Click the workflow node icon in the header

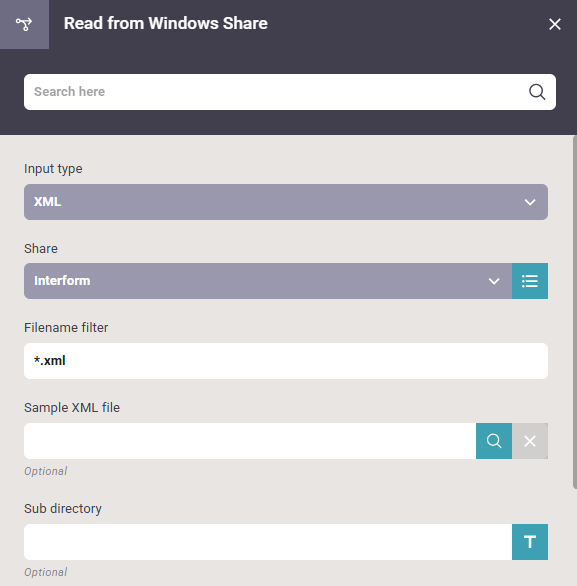click(x=24, y=24)
